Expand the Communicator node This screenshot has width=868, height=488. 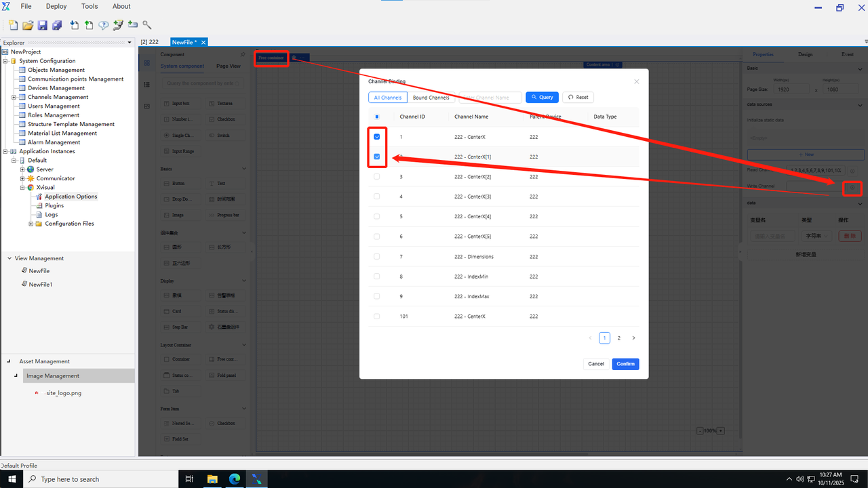[x=22, y=178]
